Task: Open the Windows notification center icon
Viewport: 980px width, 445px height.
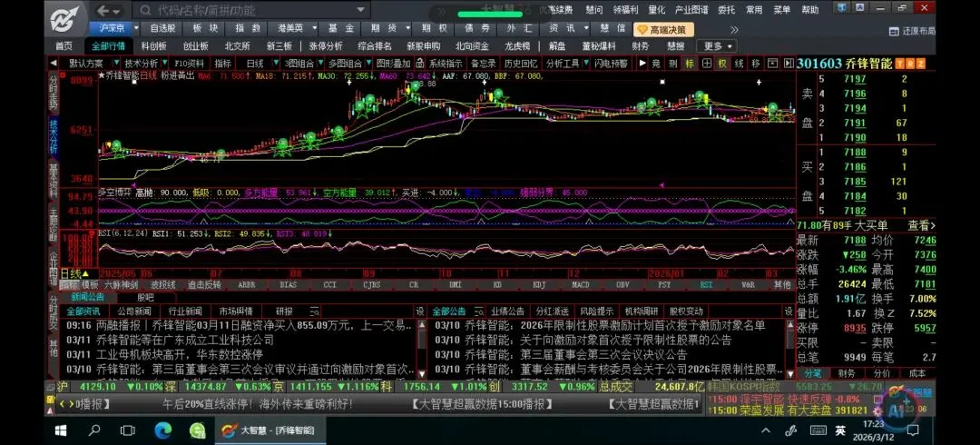Action: pyautogui.click(x=914, y=430)
